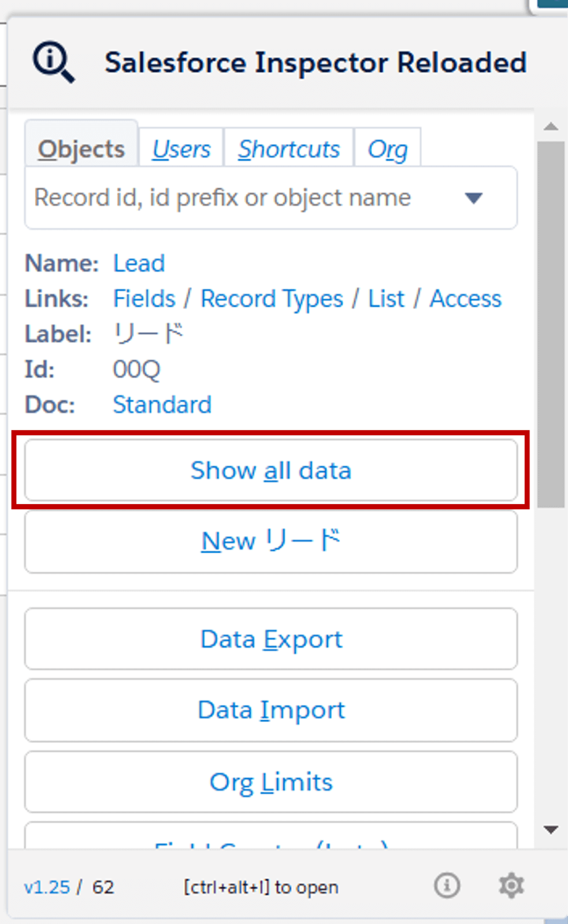Check Org Limits usage
Screen dimensions: 568x924
tap(270, 782)
